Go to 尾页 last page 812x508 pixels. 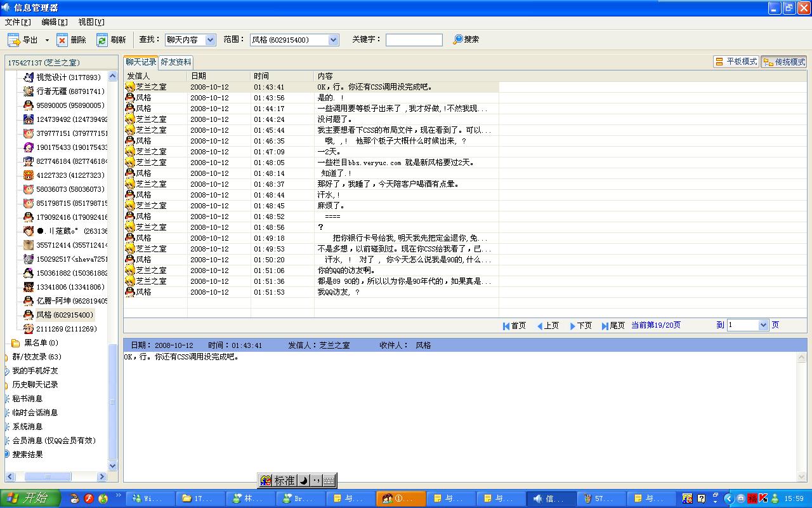613,326
